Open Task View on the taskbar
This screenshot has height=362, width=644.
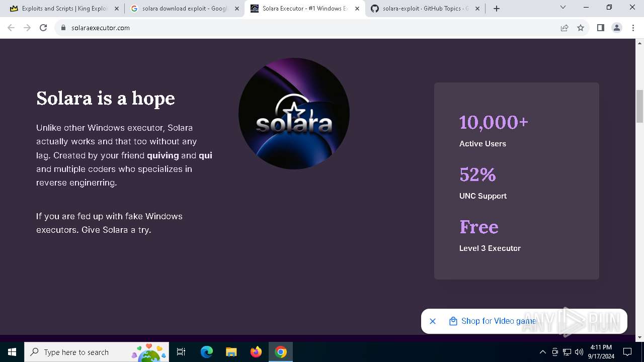[x=181, y=352]
